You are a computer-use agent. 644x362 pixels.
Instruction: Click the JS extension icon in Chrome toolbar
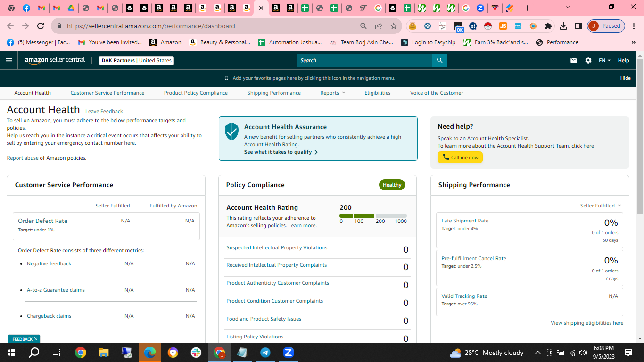point(503,26)
